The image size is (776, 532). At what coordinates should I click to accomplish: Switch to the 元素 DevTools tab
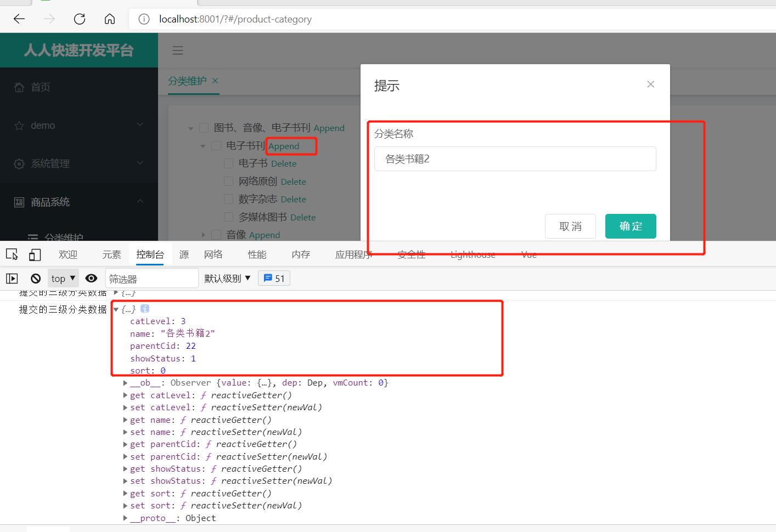click(111, 254)
